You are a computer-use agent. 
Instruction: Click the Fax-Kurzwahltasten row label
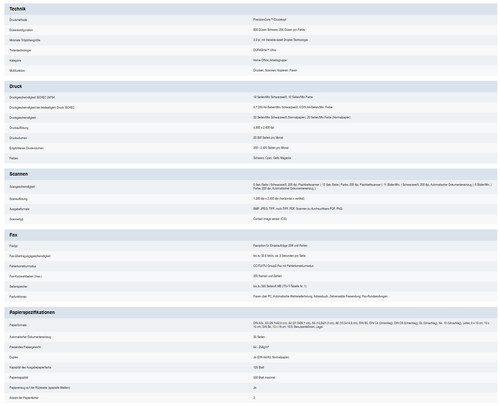tap(26, 276)
